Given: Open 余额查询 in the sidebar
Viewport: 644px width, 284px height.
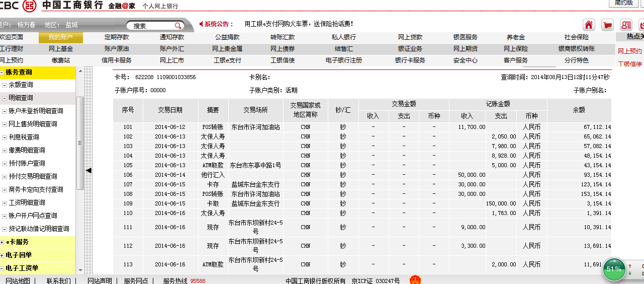Looking at the screenshot, I should [21, 85].
